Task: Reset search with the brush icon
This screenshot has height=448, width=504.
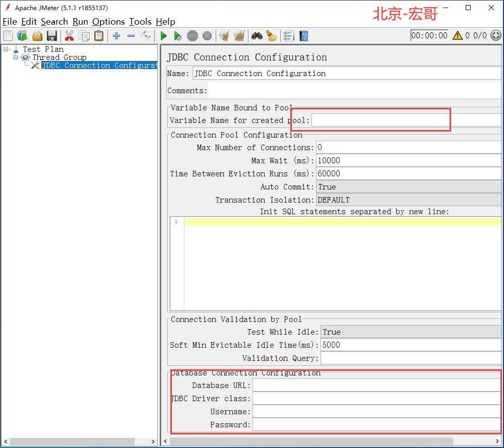Action: (272, 36)
